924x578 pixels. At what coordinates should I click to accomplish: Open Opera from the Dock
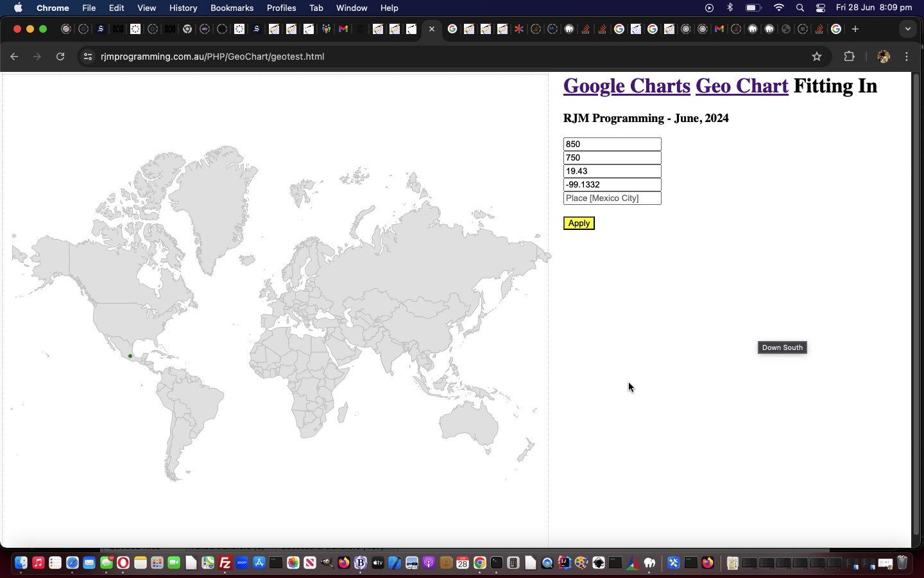(x=123, y=563)
